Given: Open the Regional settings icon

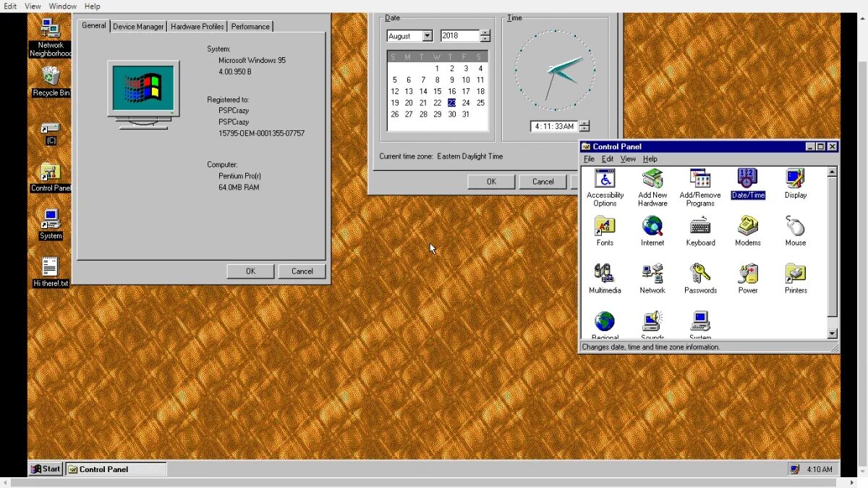Looking at the screenshot, I should pos(605,322).
